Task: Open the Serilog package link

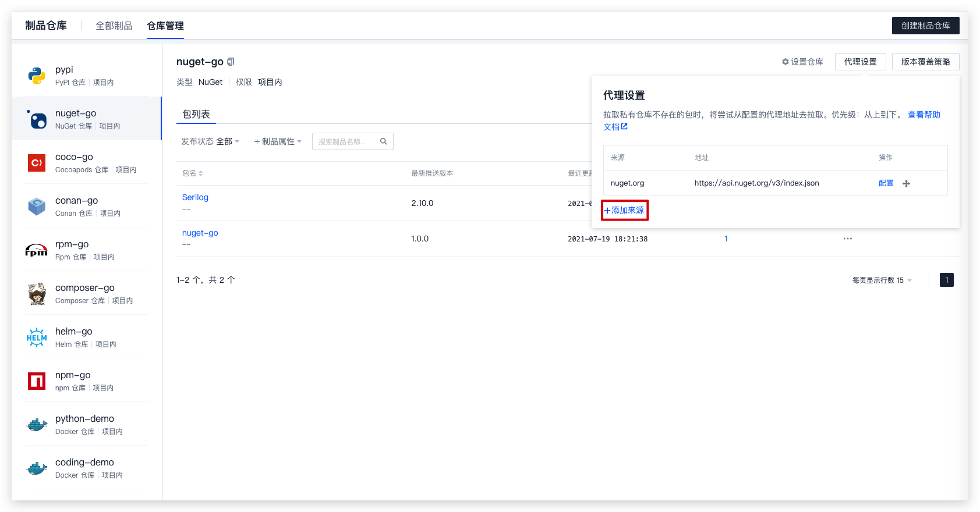Action: click(195, 197)
